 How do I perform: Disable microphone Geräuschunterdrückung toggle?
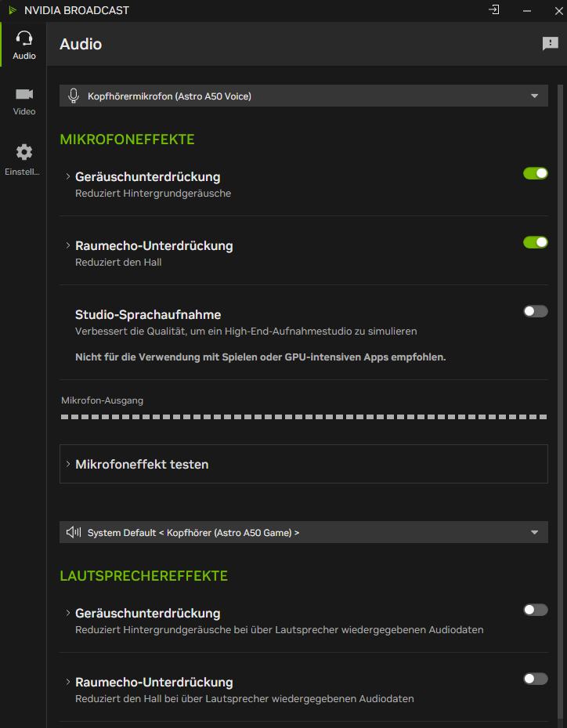536,173
